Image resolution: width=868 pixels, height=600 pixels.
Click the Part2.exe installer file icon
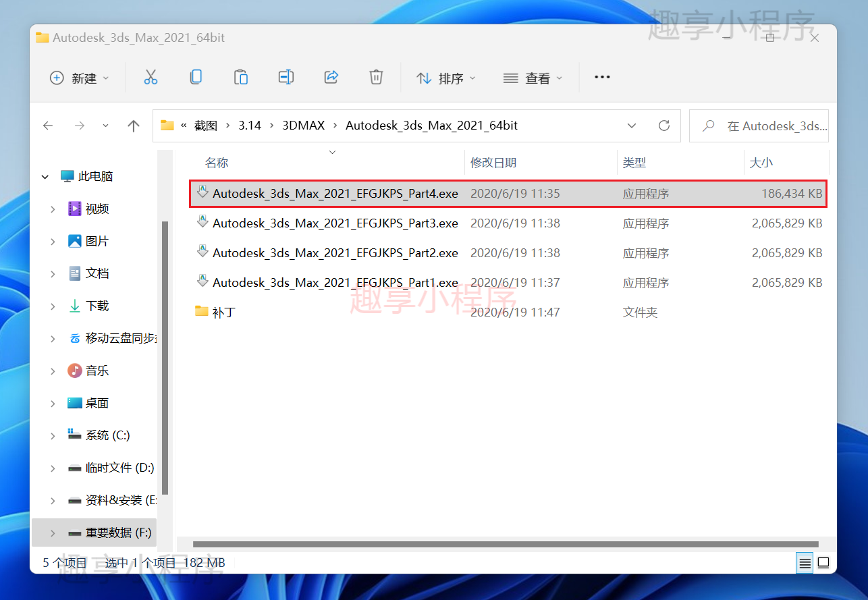coord(202,252)
